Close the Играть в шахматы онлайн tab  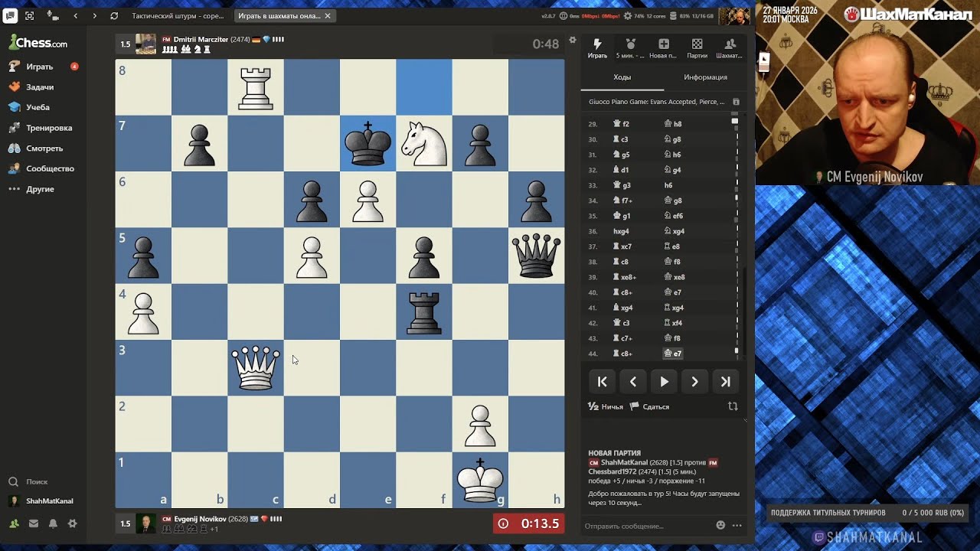(328, 15)
